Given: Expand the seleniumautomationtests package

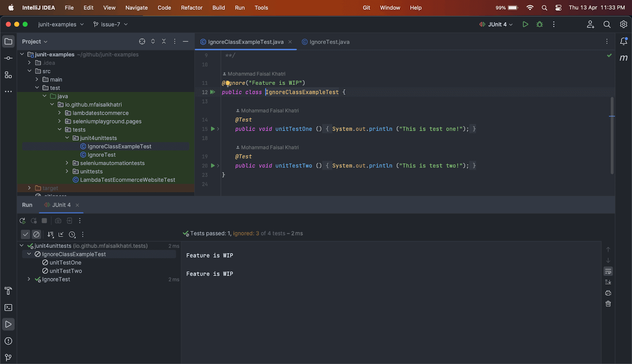Looking at the screenshot, I should coord(67,163).
